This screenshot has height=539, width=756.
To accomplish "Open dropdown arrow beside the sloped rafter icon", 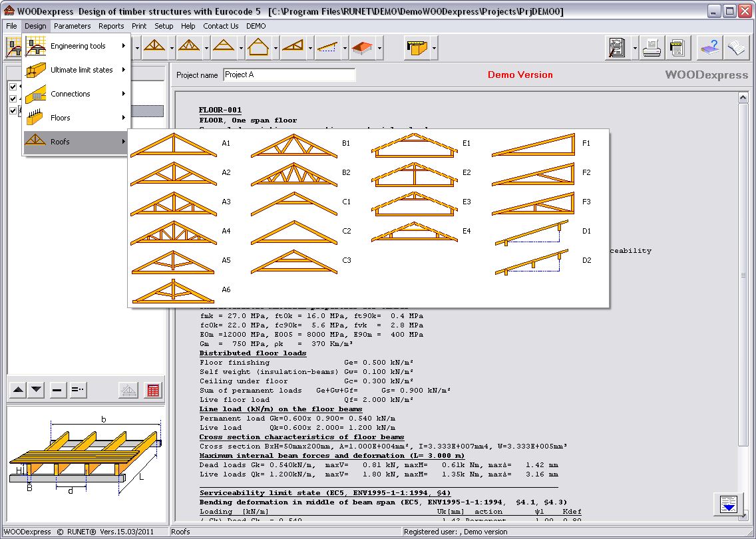I will (x=345, y=48).
